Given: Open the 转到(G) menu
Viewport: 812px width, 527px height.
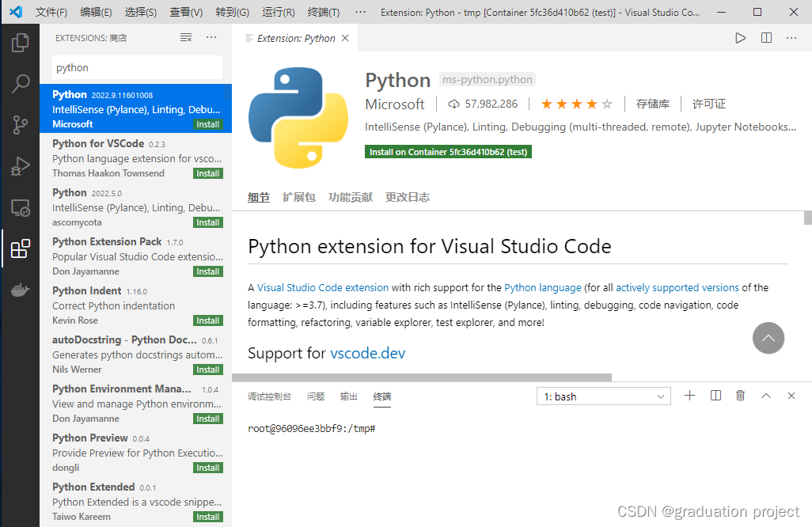Looking at the screenshot, I should tap(232, 13).
